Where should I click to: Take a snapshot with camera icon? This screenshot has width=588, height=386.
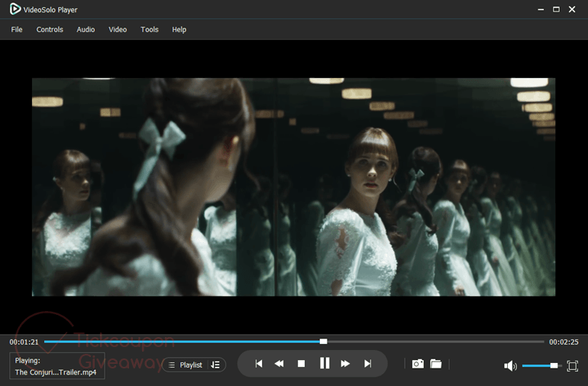(x=418, y=364)
